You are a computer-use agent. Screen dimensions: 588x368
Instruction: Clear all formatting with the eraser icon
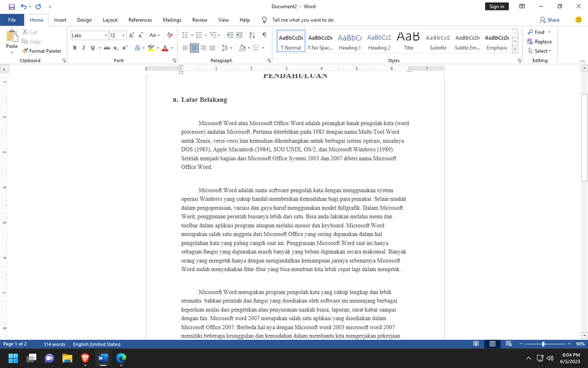(170, 36)
